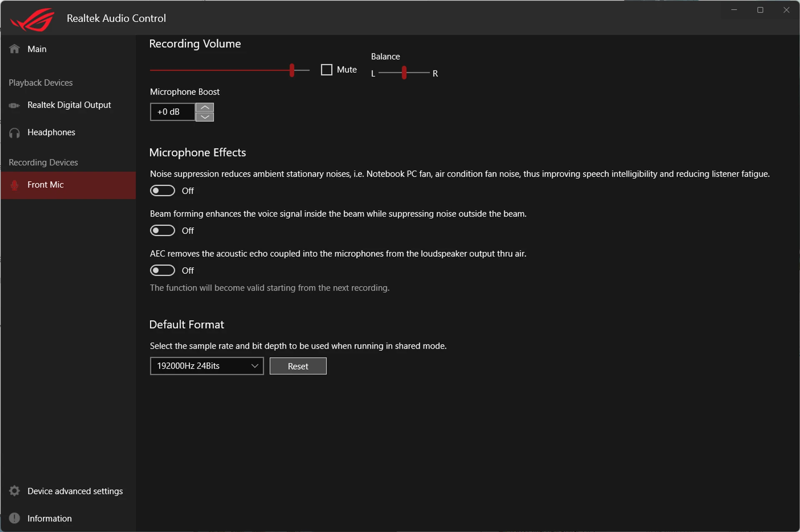The image size is (800, 532).
Task: Click the Main home icon
Action: [15, 49]
